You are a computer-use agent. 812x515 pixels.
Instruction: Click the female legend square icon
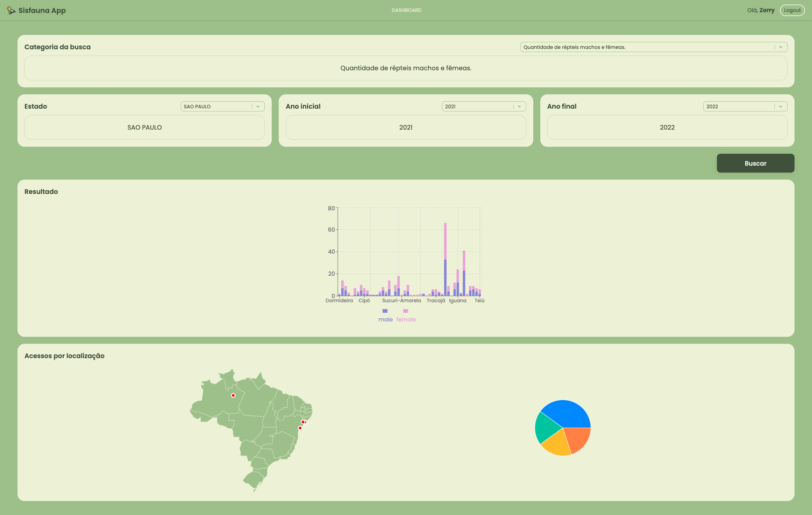[x=406, y=311]
